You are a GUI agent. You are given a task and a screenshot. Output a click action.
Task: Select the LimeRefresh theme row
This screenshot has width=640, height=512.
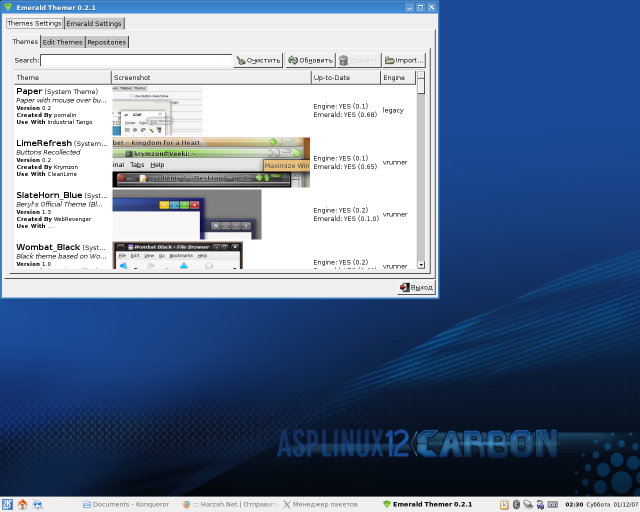pos(215,163)
